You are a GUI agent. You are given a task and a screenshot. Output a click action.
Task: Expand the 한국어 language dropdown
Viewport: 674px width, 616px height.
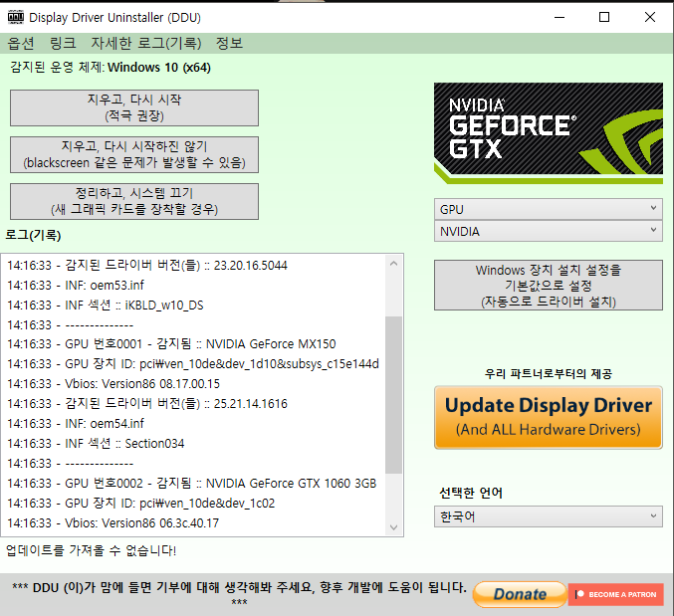548,516
